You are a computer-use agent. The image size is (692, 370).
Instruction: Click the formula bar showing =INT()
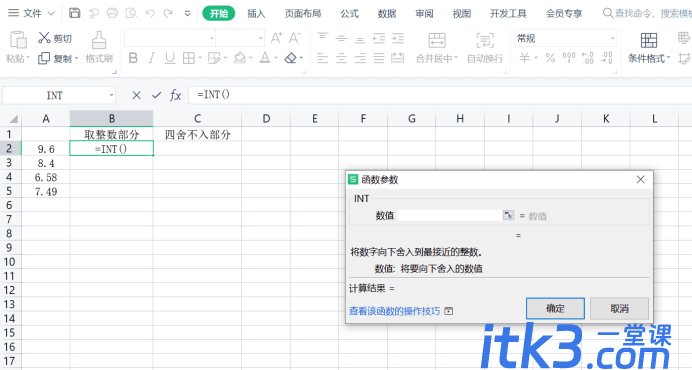[x=440, y=95]
